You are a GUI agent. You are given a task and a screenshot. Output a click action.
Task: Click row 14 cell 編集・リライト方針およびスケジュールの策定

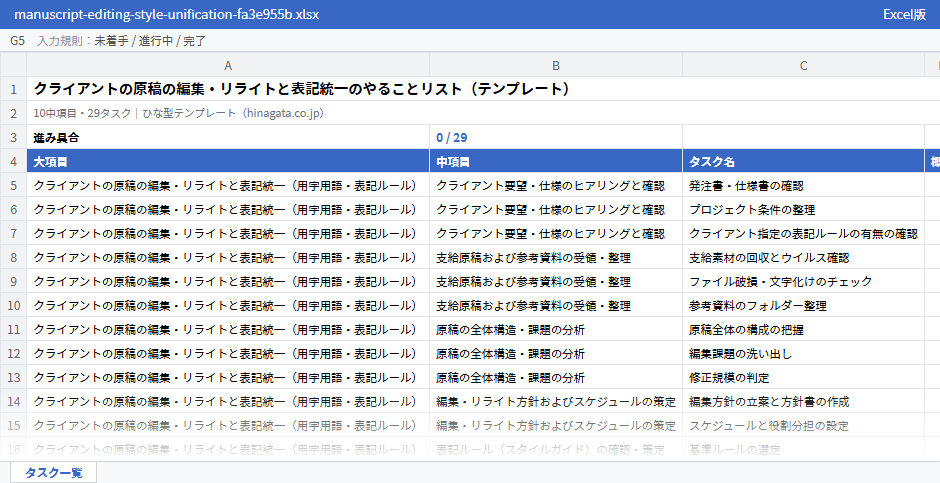pos(556,401)
